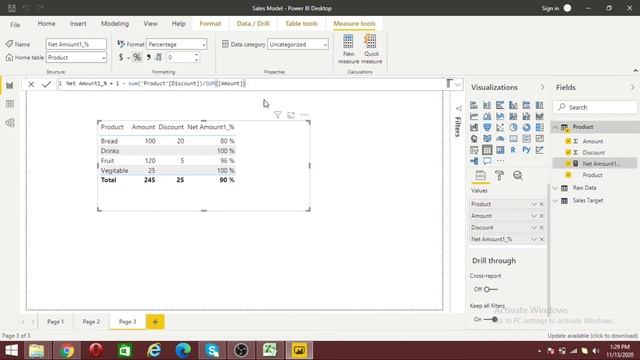Open the Amount value field dropdown chevron

534,216
